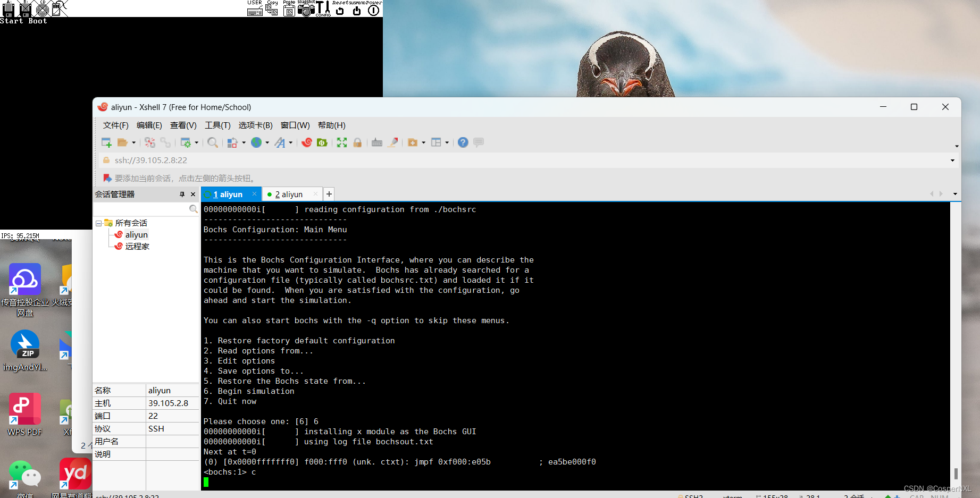Open the 窗口(W) menu

pyautogui.click(x=295, y=125)
